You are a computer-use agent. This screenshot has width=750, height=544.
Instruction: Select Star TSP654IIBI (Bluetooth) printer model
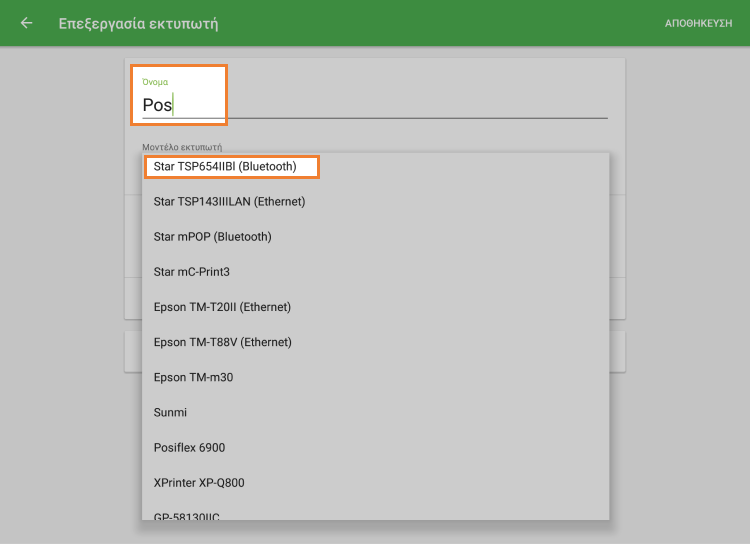225,166
